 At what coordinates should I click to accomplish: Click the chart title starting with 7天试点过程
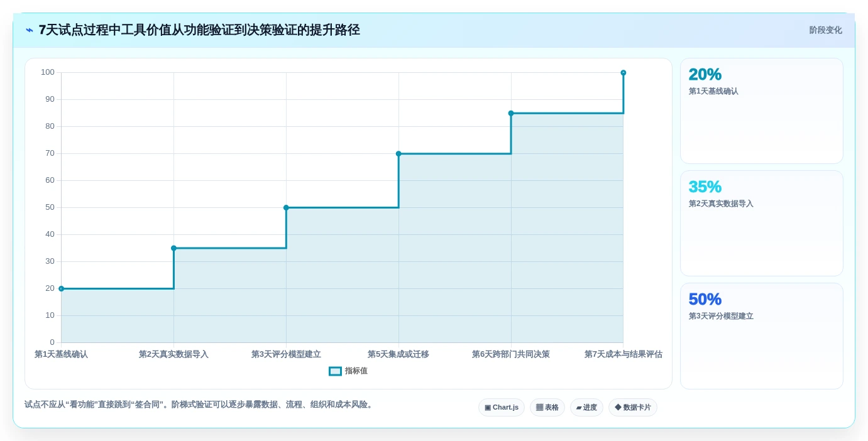[x=199, y=30]
